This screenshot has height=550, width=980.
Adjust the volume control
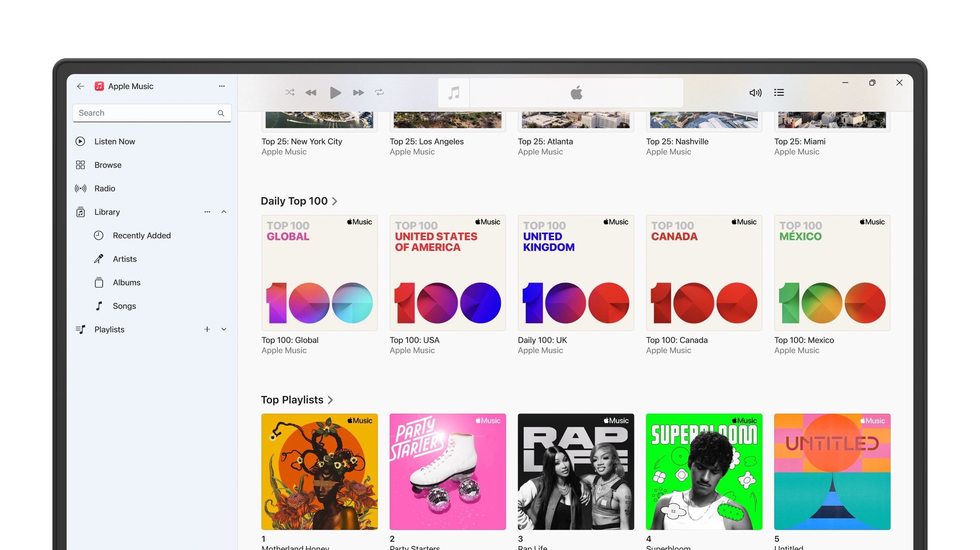[x=755, y=92]
